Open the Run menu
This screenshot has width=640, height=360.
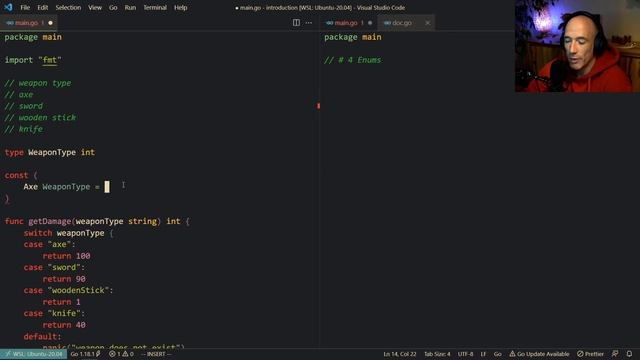[130, 7]
